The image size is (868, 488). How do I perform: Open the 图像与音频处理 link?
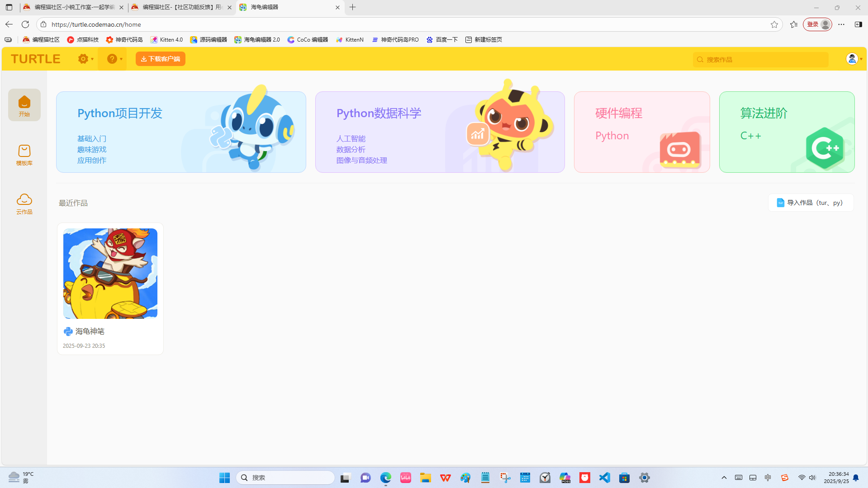(362, 161)
